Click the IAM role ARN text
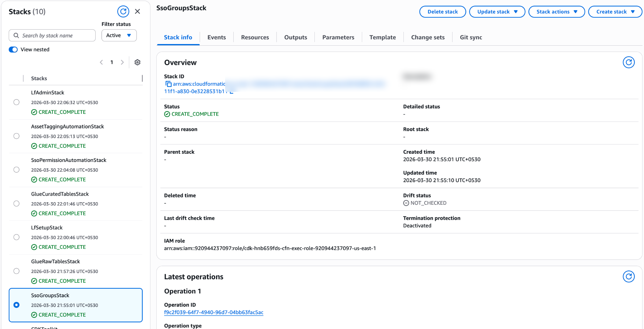The height and width of the screenshot is (329, 644). (x=270, y=248)
